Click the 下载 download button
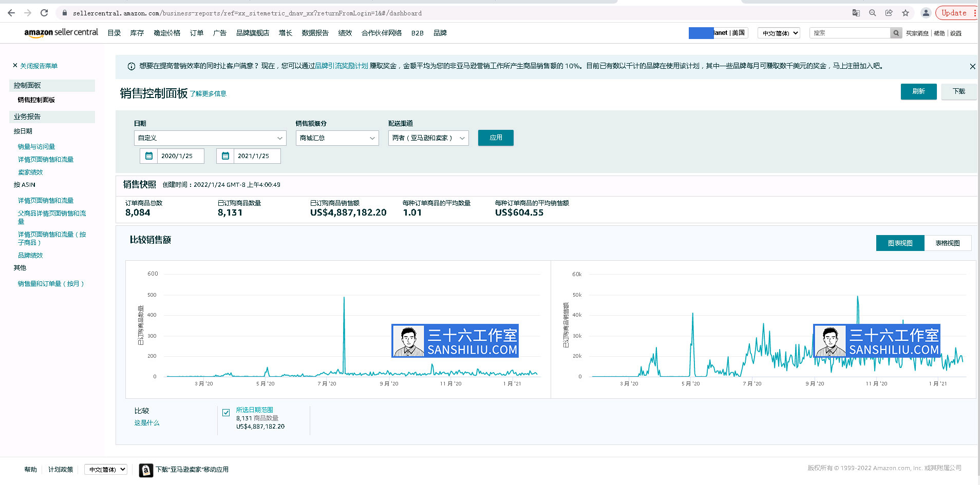This screenshot has height=485, width=980. (x=959, y=91)
